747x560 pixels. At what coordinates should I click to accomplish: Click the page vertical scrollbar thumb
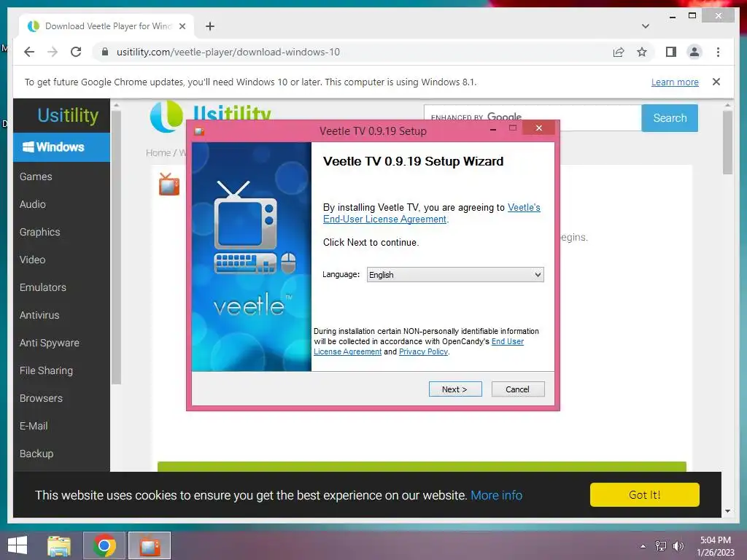[727, 142]
